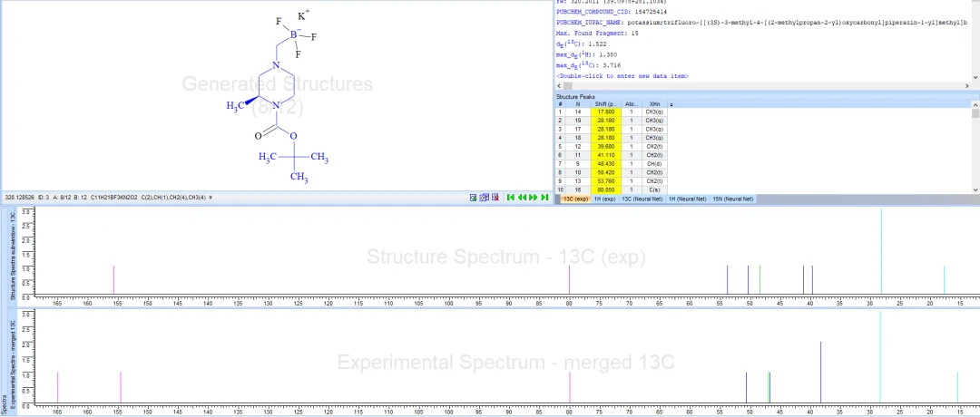Click 'Double-click to enter new data item' line
The width and height of the screenshot is (980, 417).
point(622,76)
